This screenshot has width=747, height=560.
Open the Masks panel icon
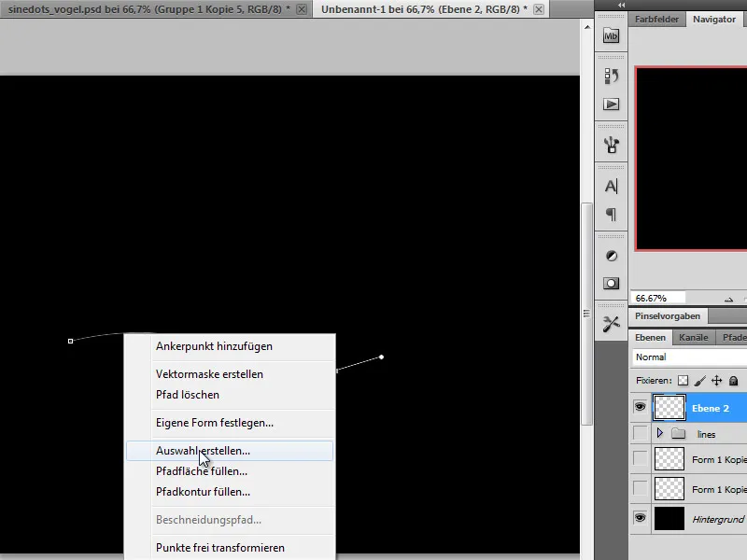click(611, 284)
